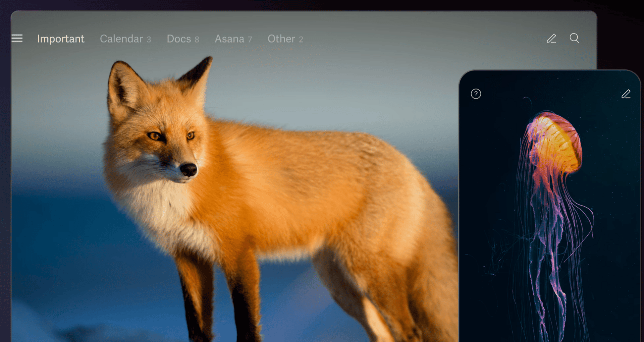Show the Other tab
The height and width of the screenshot is (342, 644).
pyautogui.click(x=285, y=39)
